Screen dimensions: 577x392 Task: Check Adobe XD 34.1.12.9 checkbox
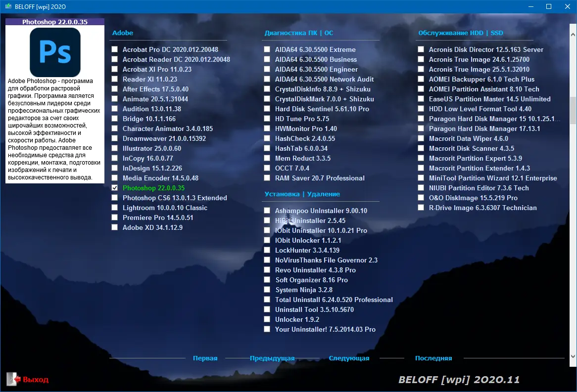click(115, 227)
